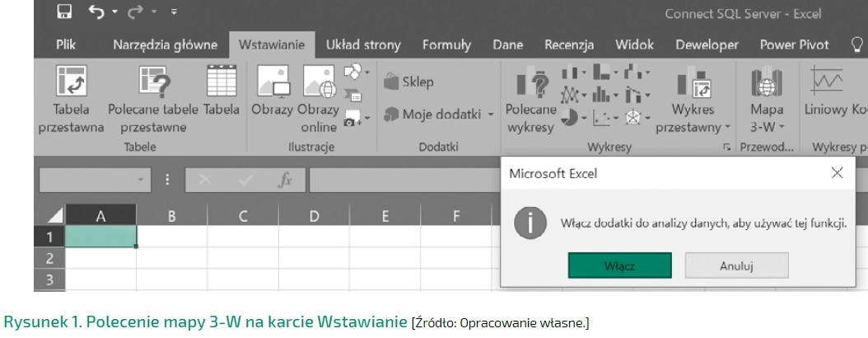Switch to the Formuły tab
The image size is (868, 338).
coord(446,45)
